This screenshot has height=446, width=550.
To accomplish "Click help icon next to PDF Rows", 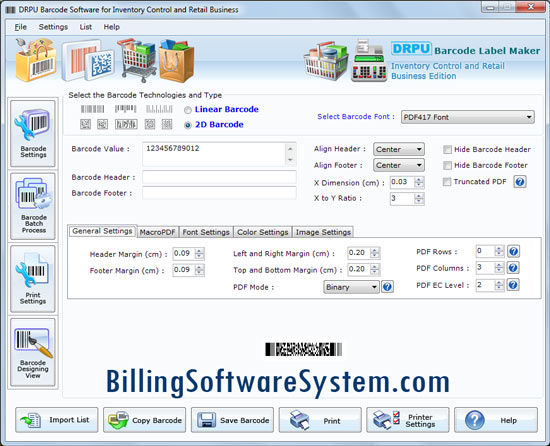I will point(513,251).
